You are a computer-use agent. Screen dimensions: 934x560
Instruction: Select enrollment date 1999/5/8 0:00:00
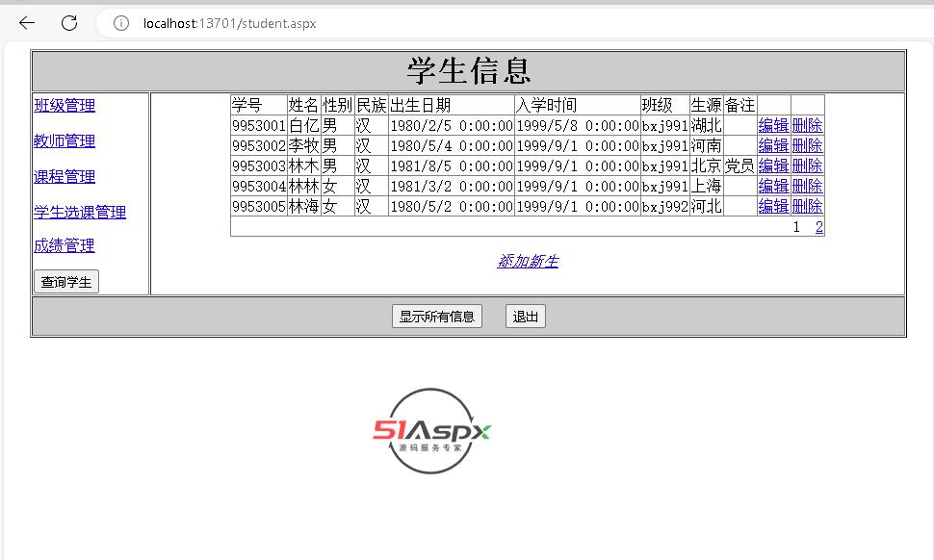tap(578, 126)
